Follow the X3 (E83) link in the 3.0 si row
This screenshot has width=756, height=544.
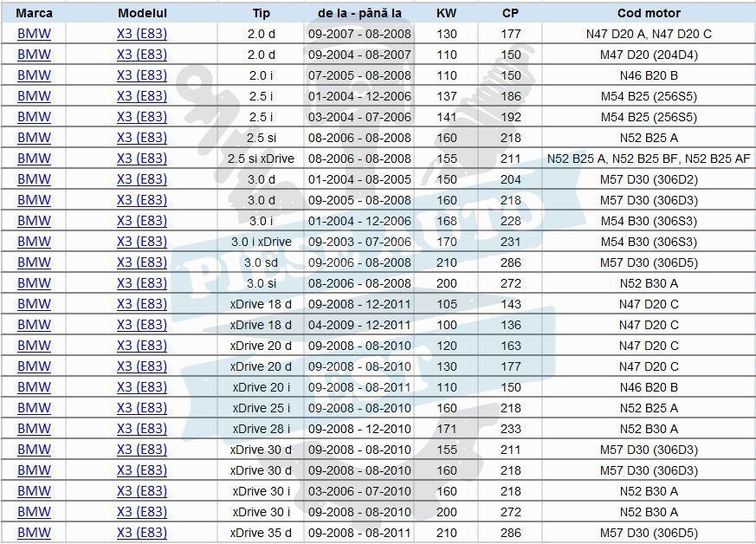click(142, 283)
